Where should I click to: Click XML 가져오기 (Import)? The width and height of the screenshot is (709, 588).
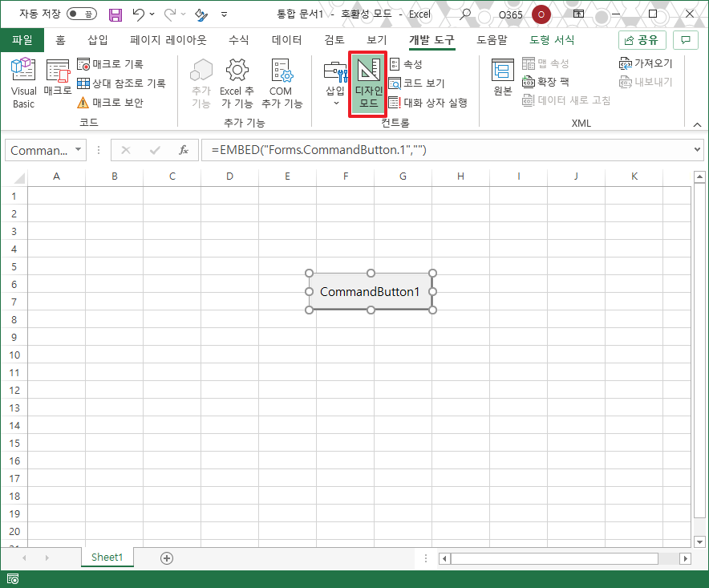pos(646,63)
